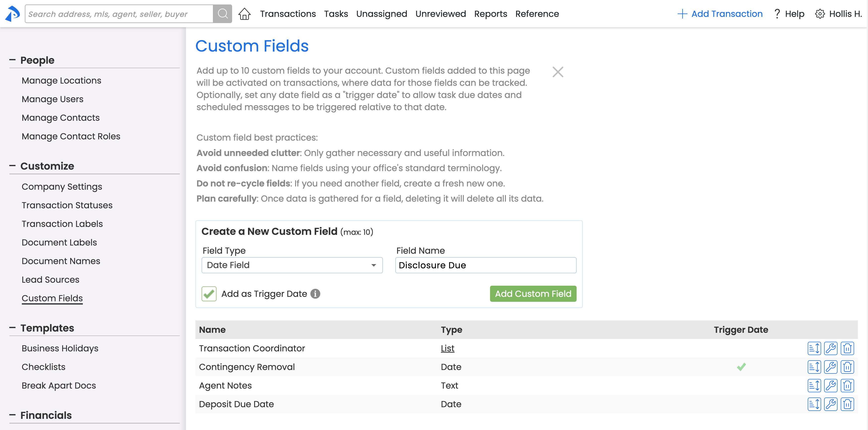
Task: Click the trigger date info icon
Action: (x=315, y=294)
